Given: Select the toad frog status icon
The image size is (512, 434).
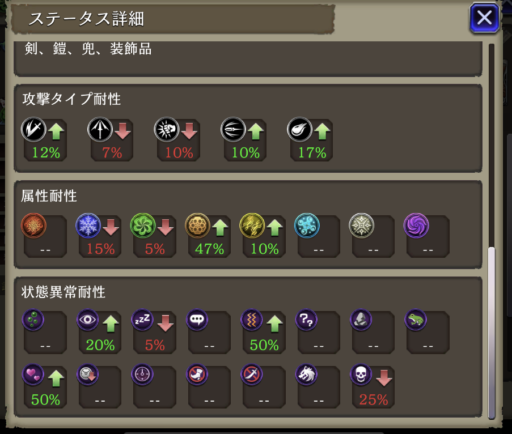Looking at the screenshot, I should point(416,320).
